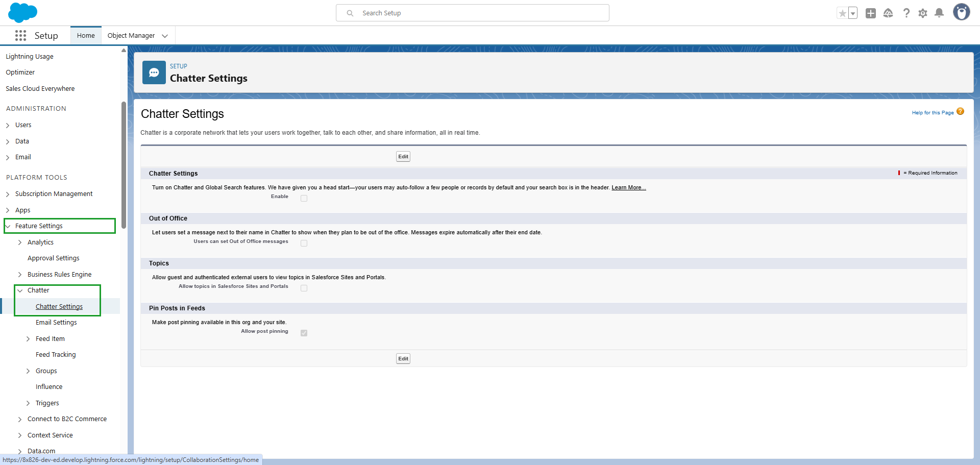Expand the Data section
The image size is (980, 465).
[8, 141]
